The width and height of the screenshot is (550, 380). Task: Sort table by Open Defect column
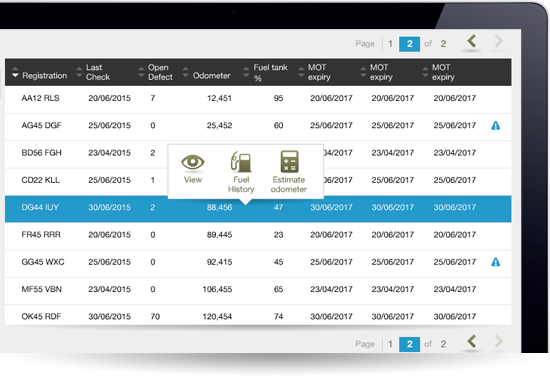[x=141, y=72]
